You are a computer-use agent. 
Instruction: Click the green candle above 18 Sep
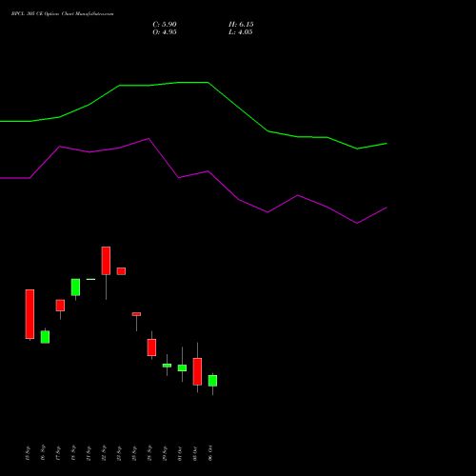pos(75,288)
